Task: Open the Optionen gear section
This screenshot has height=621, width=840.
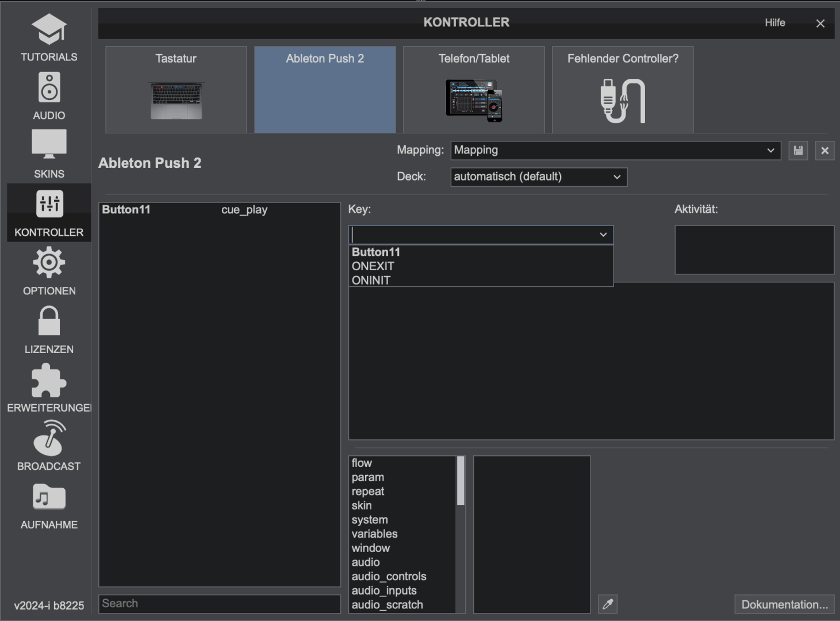Action: [49, 271]
